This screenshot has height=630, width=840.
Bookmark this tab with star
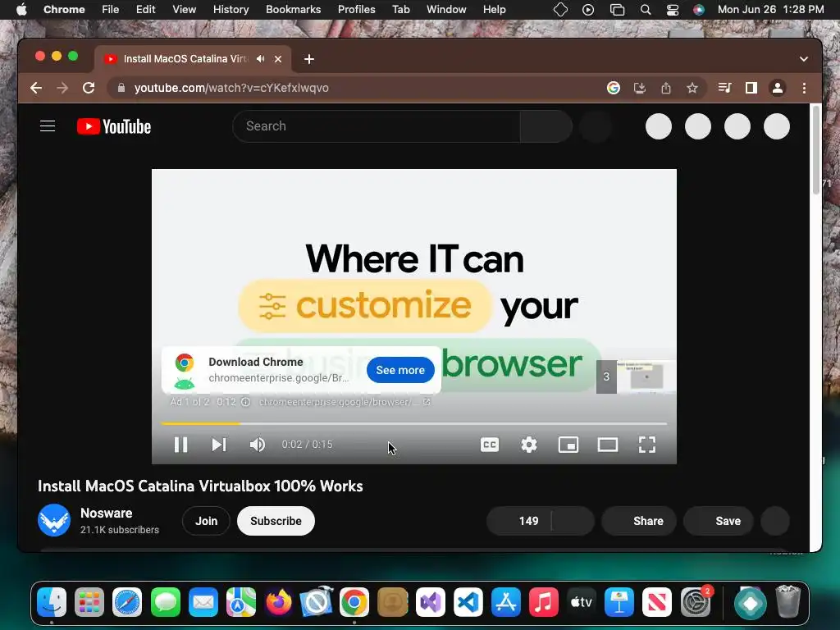pos(692,88)
